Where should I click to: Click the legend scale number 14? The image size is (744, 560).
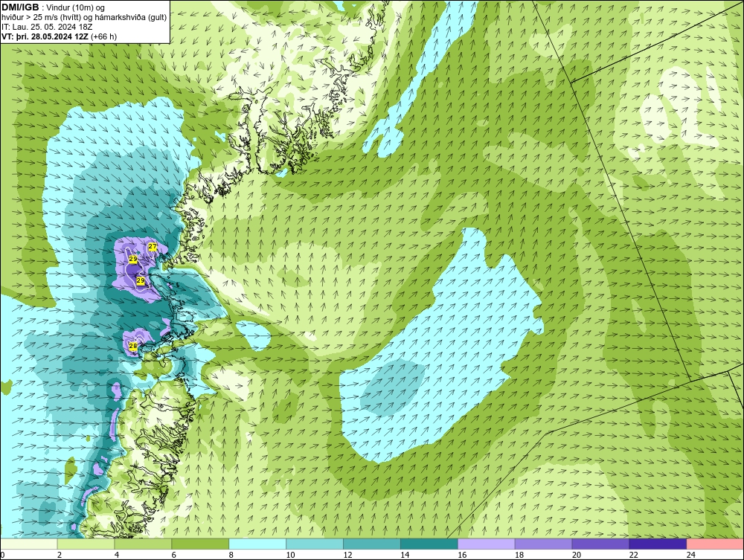coord(405,555)
